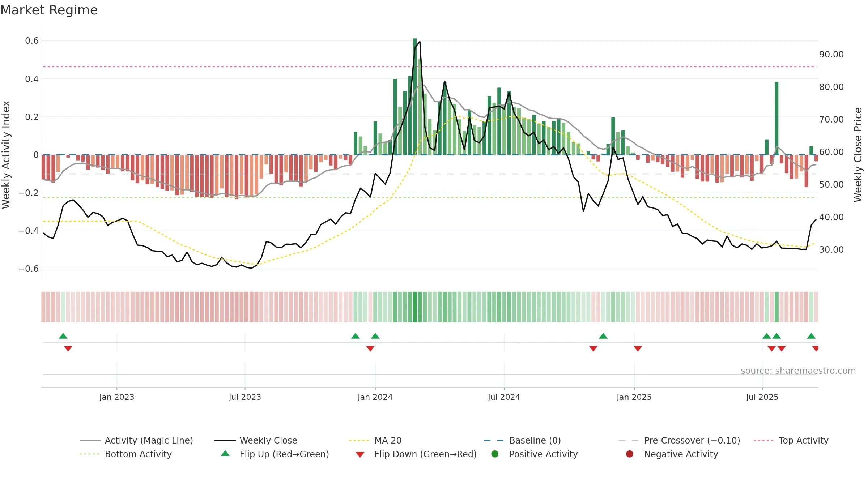
Task: Select the leftmost green flip-up triangle marker
Action: [x=63, y=336]
